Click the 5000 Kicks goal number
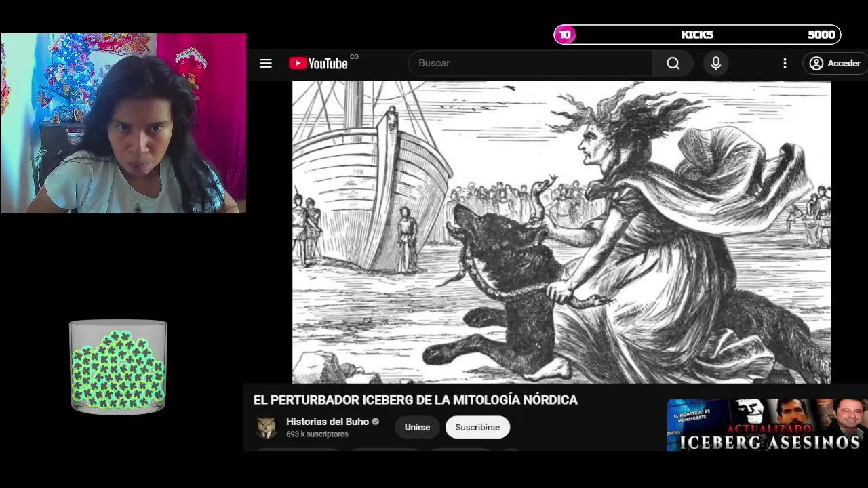The height and width of the screenshot is (488, 868). point(821,35)
